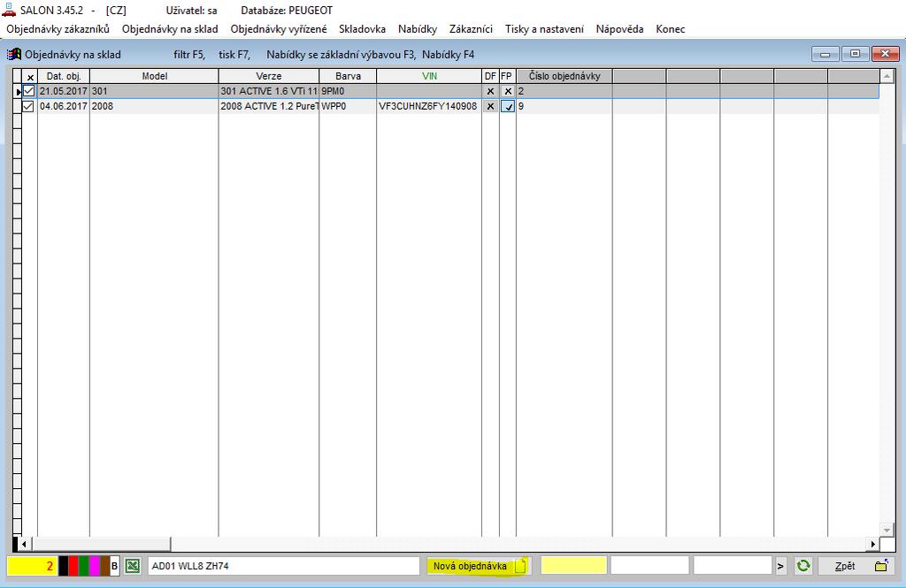Click the yellow counter field showing 2
906x588 pixels.
point(33,566)
